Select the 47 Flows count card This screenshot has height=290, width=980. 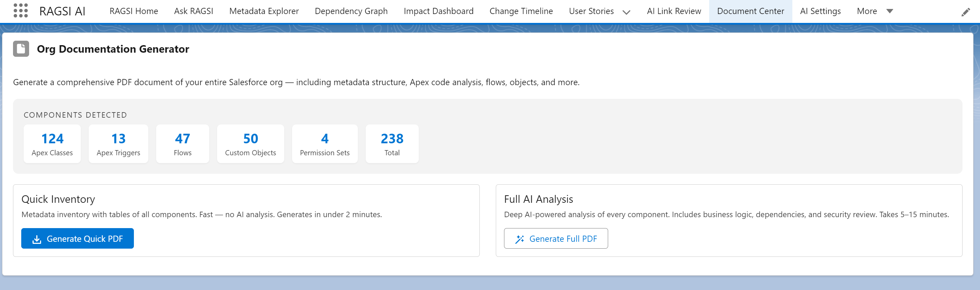pos(182,144)
